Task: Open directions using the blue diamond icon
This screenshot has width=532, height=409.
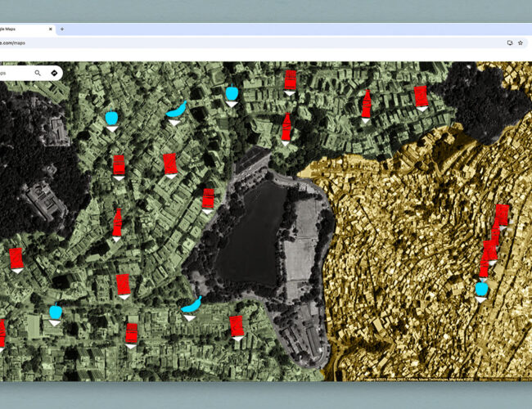Action: click(x=54, y=73)
